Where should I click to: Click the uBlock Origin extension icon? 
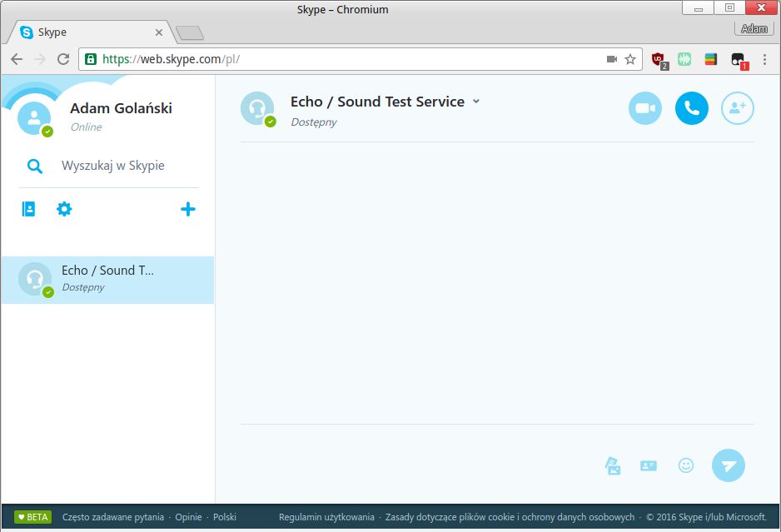[x=659, y=60]
